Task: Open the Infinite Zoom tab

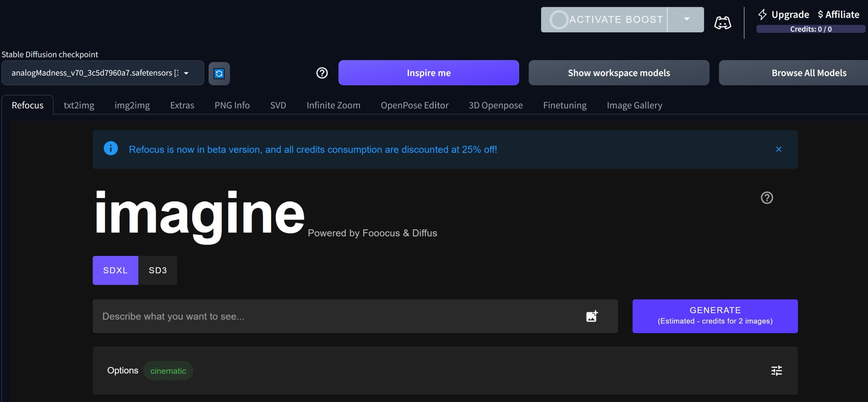Action: (x=333, y=105)
